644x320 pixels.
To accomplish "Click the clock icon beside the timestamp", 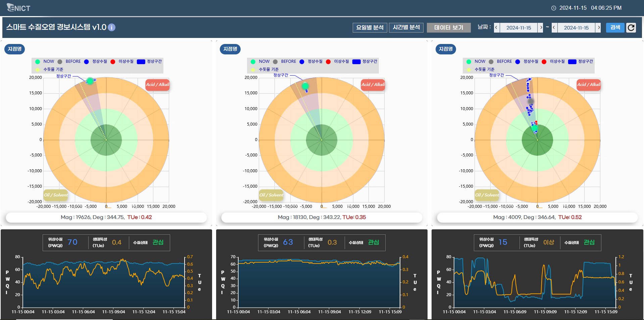I will click(553, 8).
